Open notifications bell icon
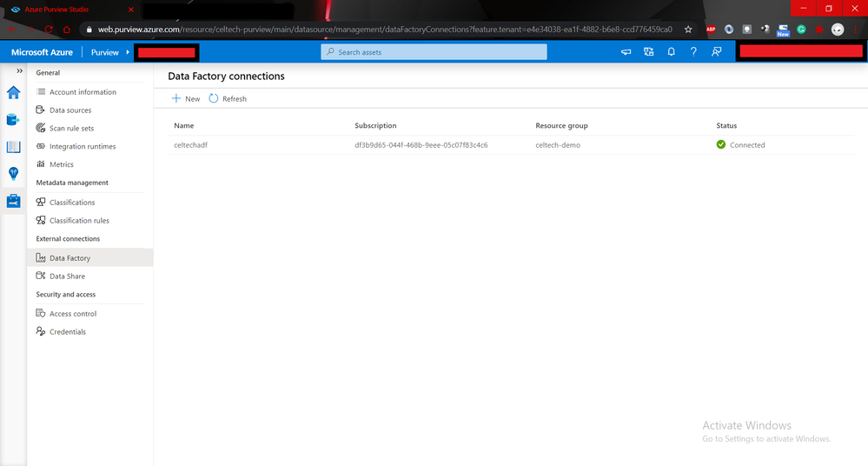 point(671,51)
